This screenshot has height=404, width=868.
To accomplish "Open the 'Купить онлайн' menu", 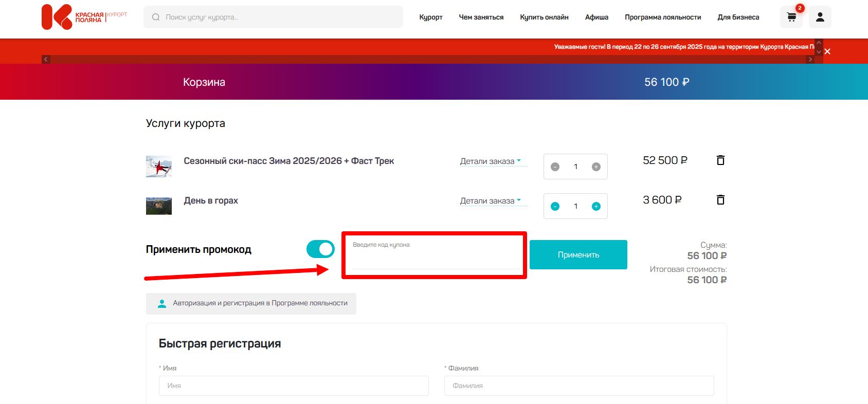I will [544, 17].
